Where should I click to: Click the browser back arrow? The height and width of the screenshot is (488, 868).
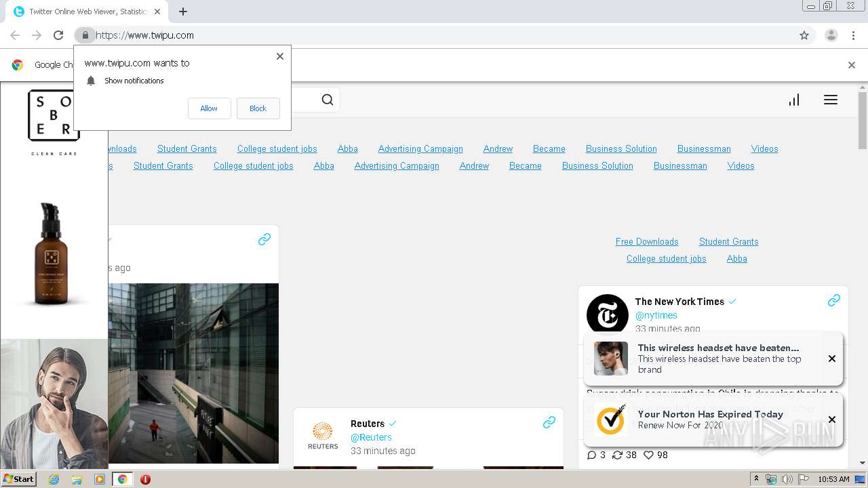click(15, 35)
